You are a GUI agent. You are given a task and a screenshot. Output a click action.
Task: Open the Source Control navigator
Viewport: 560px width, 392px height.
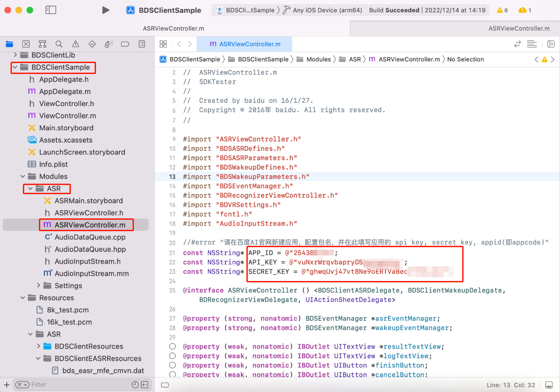click(x=26, y=44)
